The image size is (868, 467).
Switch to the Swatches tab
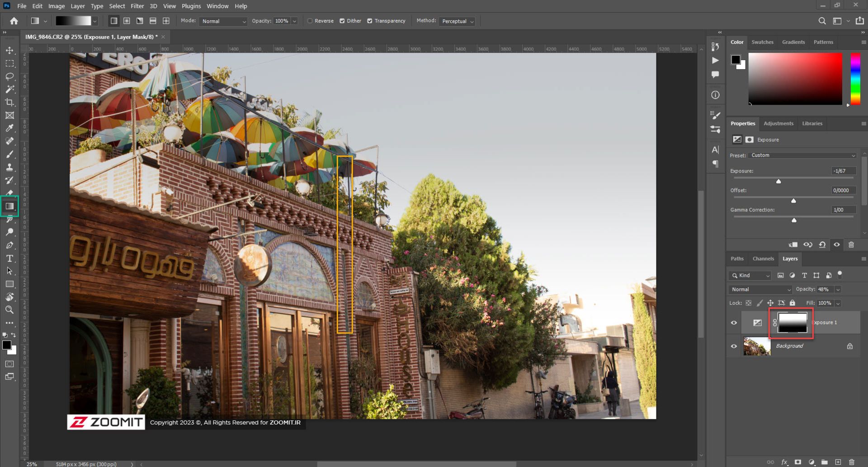pos(762,42)
